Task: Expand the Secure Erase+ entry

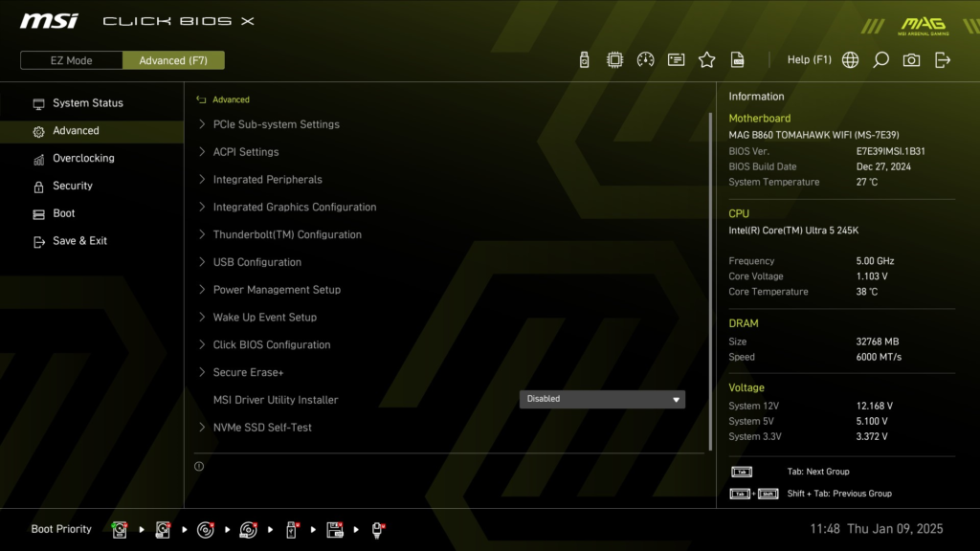Action: pyautogui.click(x=245, y=371)
